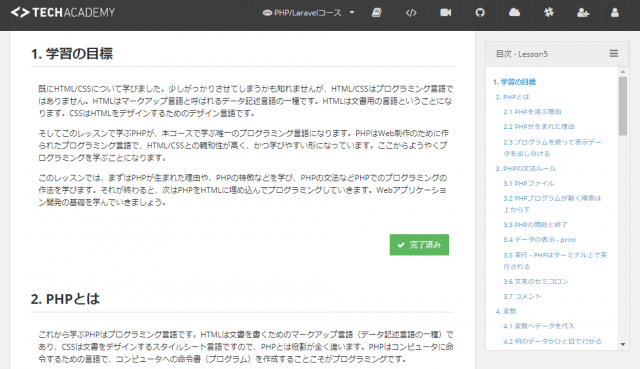Open 3.2 PHPプログラムが動く順番 link

pos(552,204)
